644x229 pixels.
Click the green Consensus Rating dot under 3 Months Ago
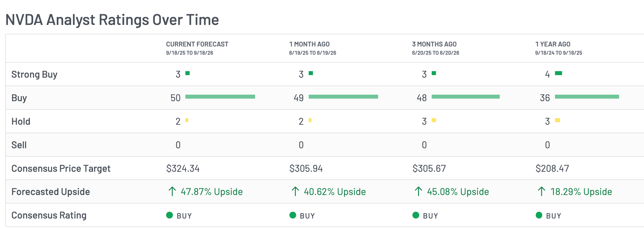416,215
